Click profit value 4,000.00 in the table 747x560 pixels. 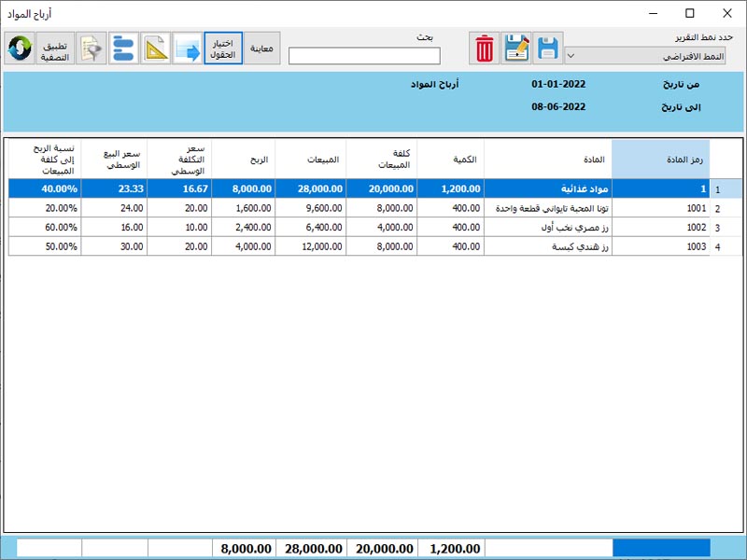[244, 246]
